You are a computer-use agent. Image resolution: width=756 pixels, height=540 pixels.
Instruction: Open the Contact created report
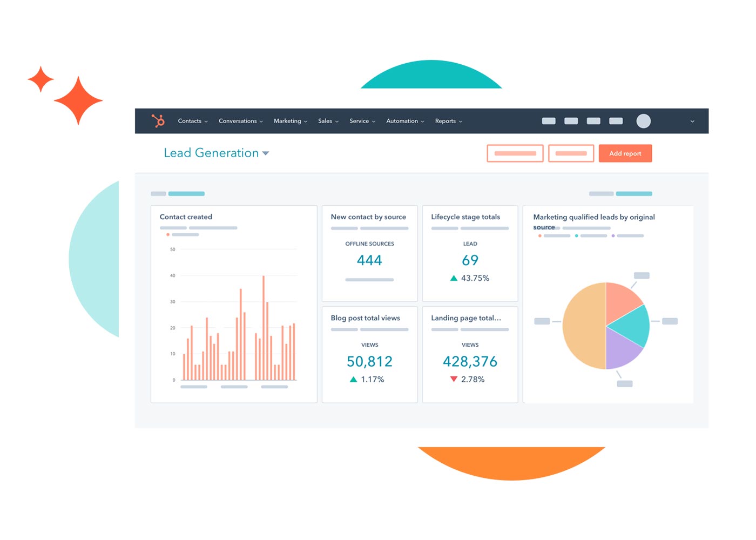[x=186, y=217]
